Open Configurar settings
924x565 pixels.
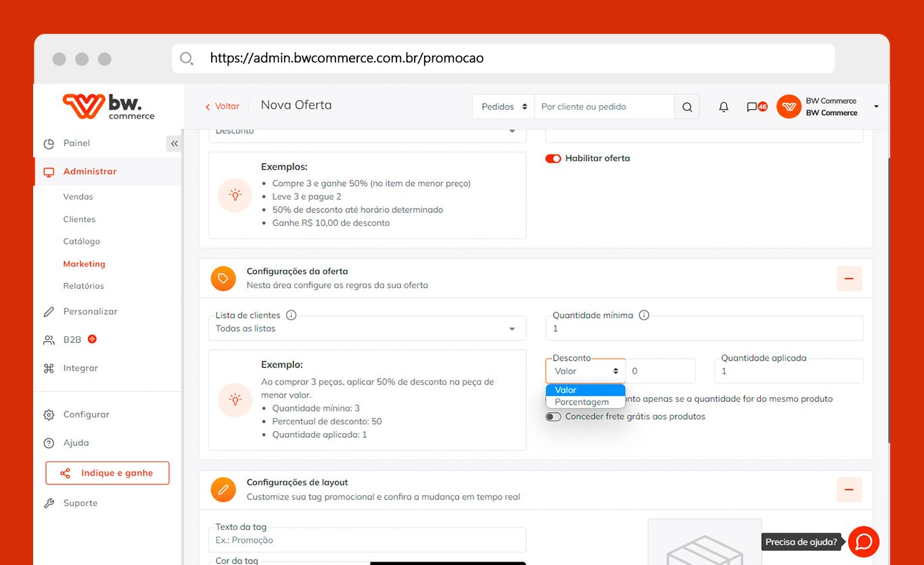coord(86,415)
